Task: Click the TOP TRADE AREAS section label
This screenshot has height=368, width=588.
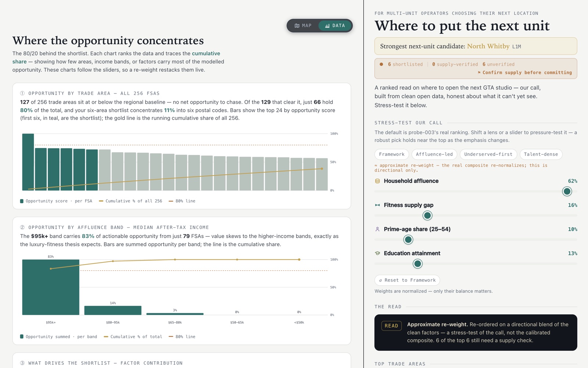Action: tap(400, 364)
